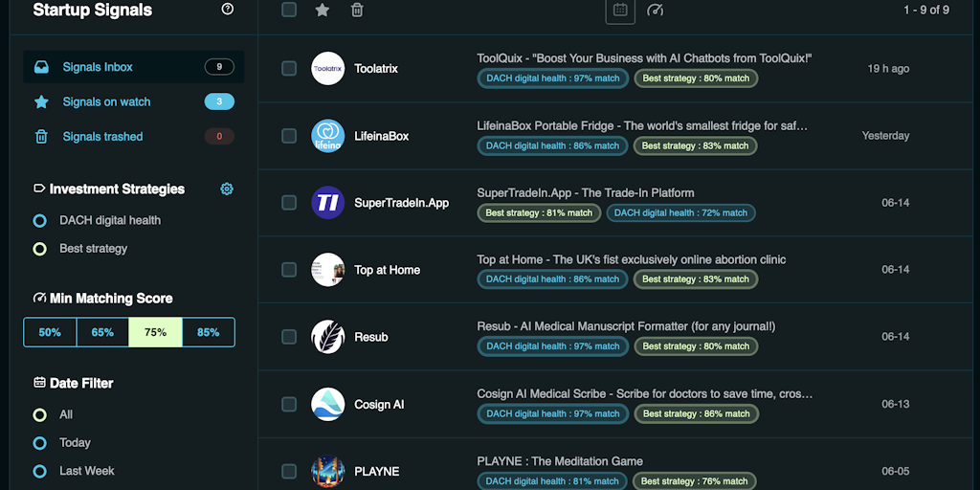
Task: Open Top at Home online clinic title
Action: [x=632, y=259]
